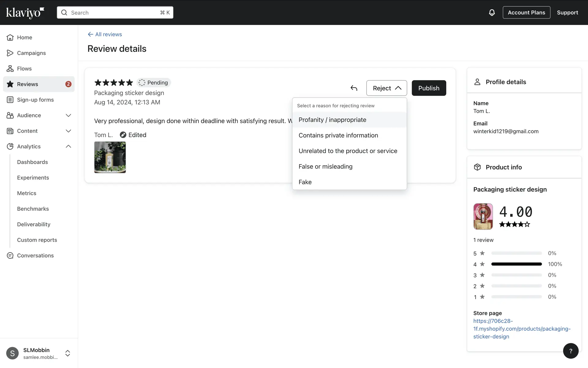Collapse the Analytics section
The image size is (588, 368).
pyautogui.click(x=68, y=147)
